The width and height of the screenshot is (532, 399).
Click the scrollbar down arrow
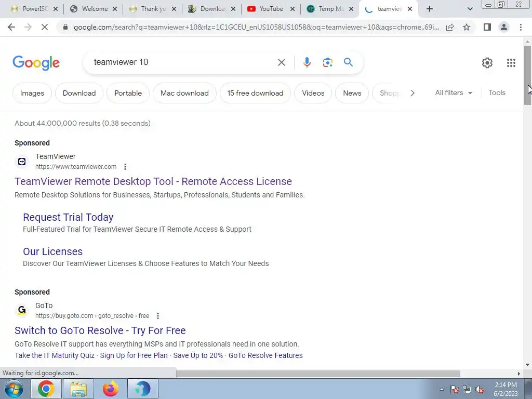pos(527,365)
